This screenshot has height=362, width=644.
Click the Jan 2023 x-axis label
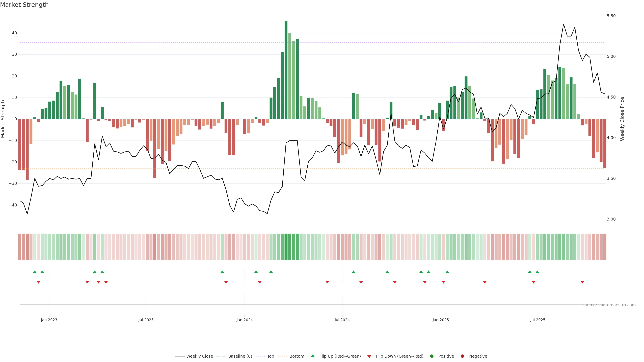point(49,320)
